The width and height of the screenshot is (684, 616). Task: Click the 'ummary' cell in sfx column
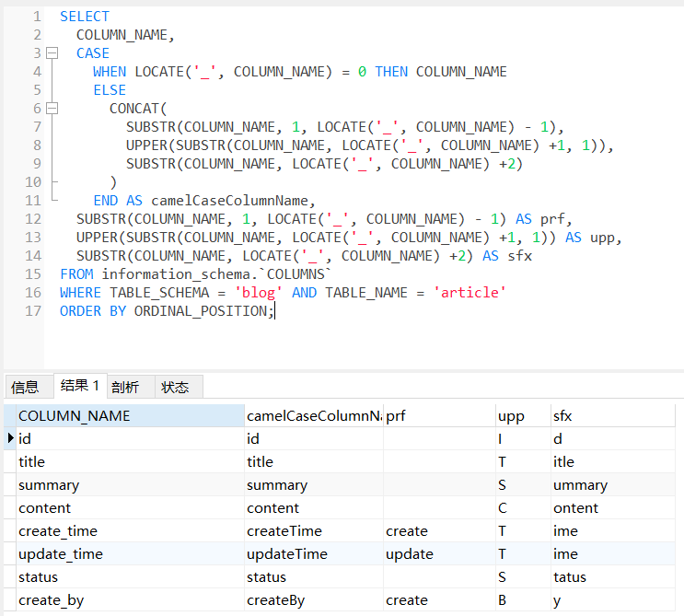[x=613, y=485]
